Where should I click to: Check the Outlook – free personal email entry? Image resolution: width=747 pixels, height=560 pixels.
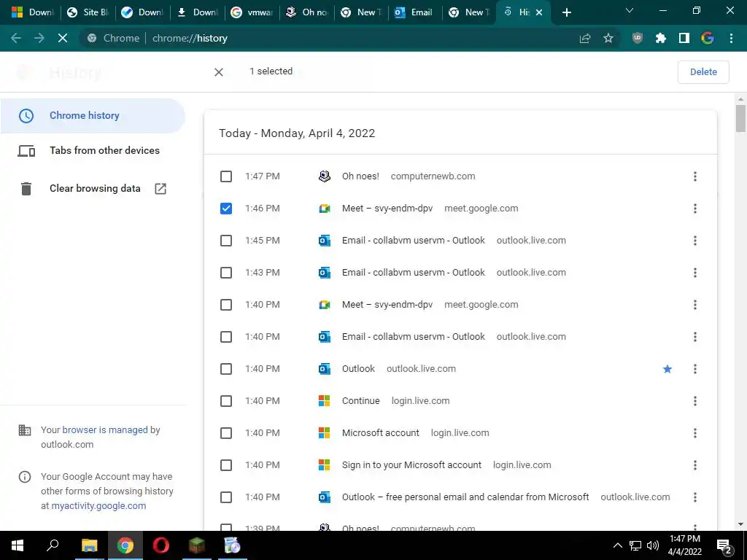tap(226, 497)
